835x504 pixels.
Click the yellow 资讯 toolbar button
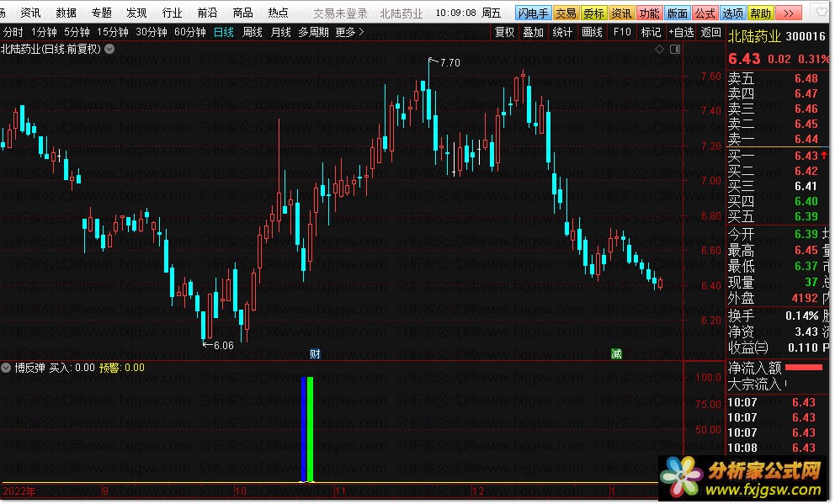point(621,13)
